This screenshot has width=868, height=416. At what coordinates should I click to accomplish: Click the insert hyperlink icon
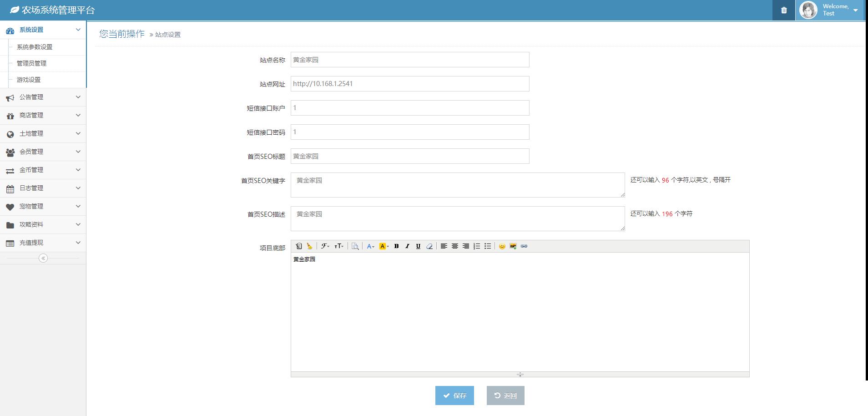tap(524, 246)
